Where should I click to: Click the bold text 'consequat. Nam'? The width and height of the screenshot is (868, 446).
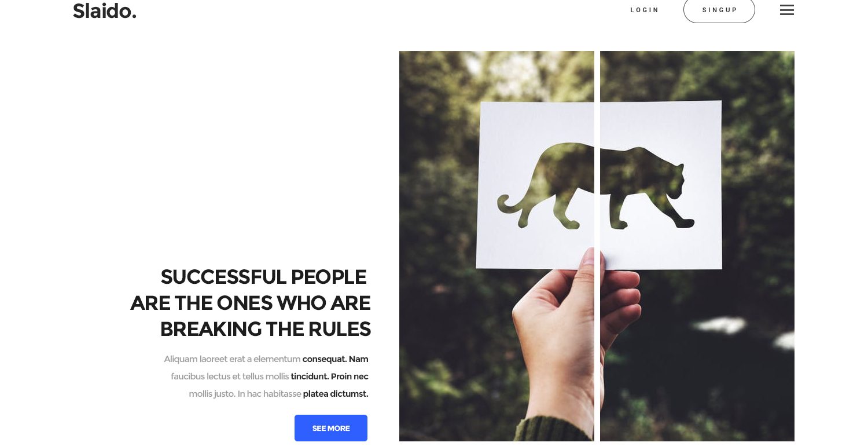click(336, 359)
